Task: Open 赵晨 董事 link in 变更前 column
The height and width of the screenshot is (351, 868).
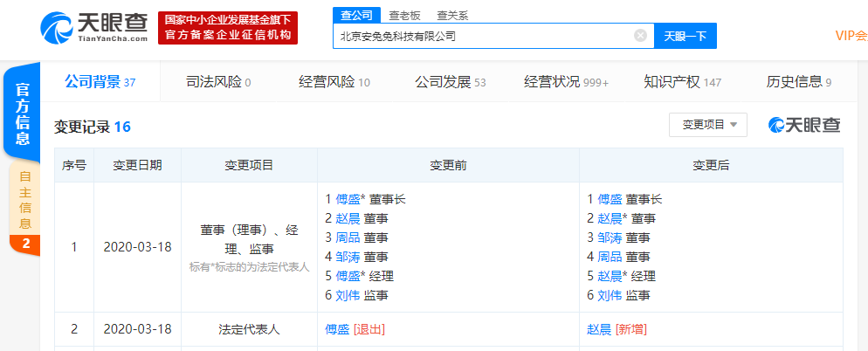Action: coord(348,218)
